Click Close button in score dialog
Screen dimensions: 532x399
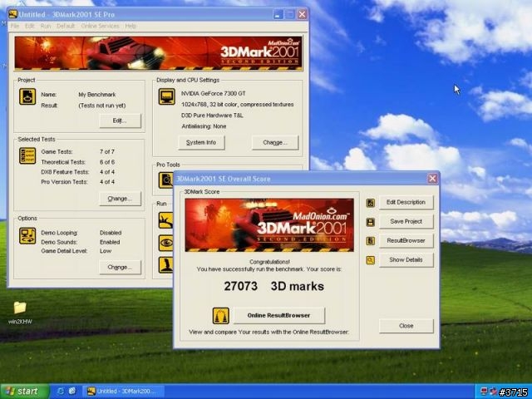(406, 326)
